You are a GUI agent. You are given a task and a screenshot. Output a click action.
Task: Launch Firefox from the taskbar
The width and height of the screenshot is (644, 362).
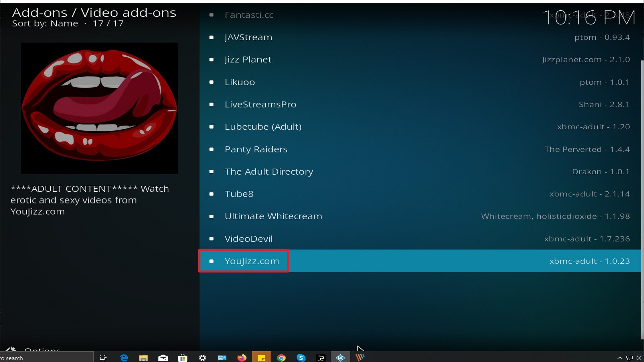click(242, 358)
